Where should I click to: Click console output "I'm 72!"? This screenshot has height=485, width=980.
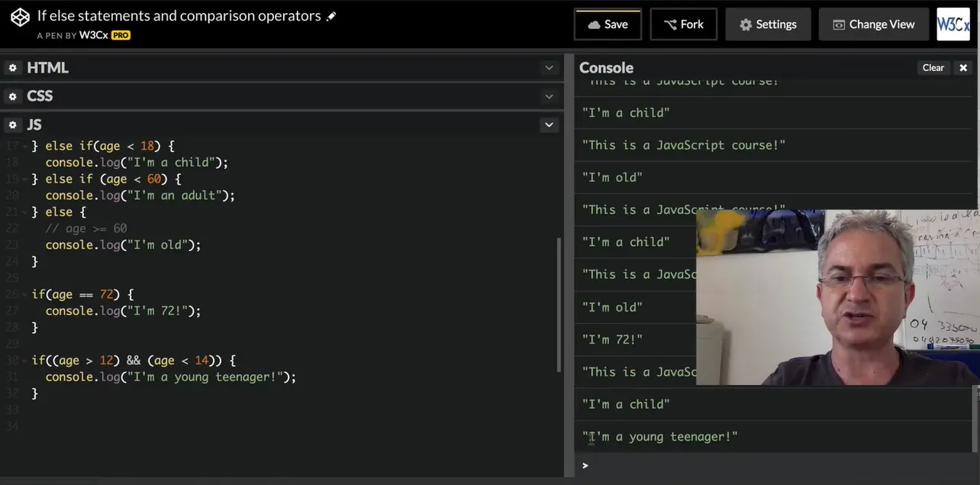pos(612,340)
